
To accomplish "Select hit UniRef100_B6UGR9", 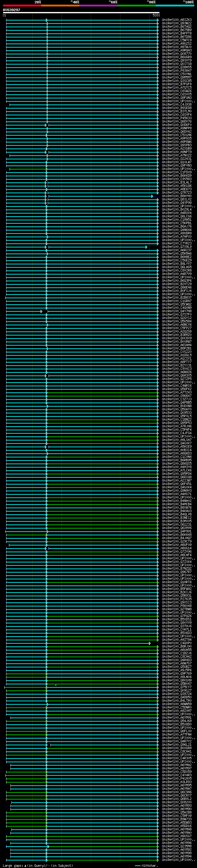I will click(x=177, y=57).
